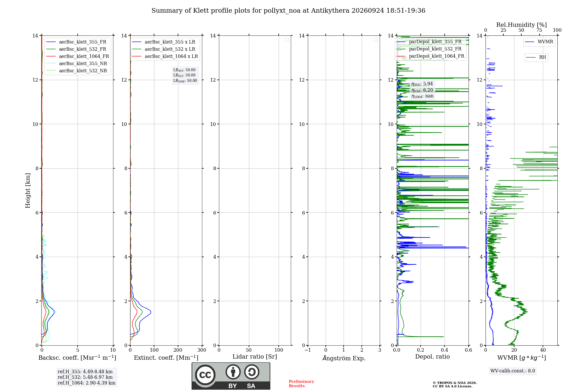Image resolution: width=577 pixels, height=392 pixels.
Task: Click the aerBsc_klett_1064_FR legend entry
Action: click(x=78, y=56)
